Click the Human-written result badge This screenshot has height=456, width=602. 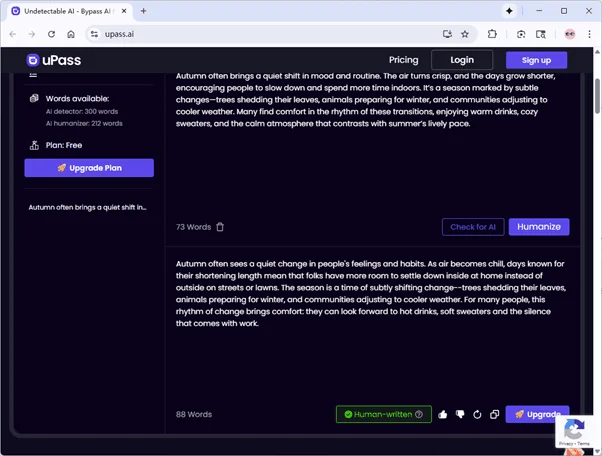click(x=384, y=414)
